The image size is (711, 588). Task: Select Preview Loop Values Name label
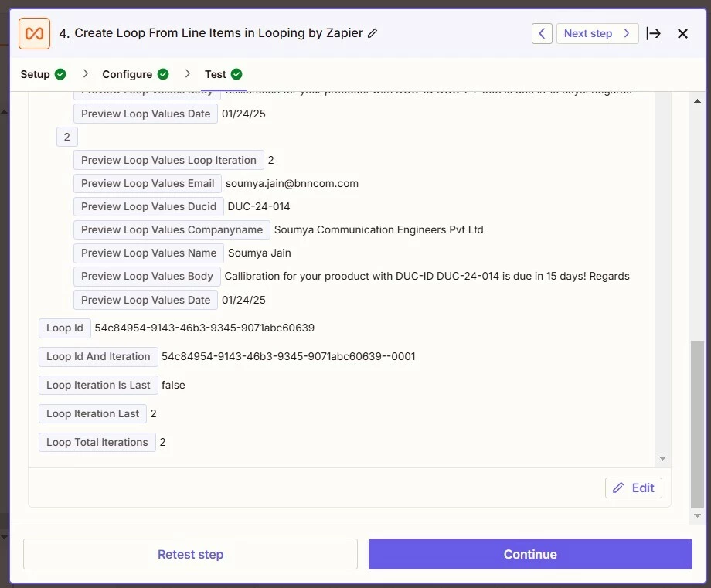[x=148, y=253]
